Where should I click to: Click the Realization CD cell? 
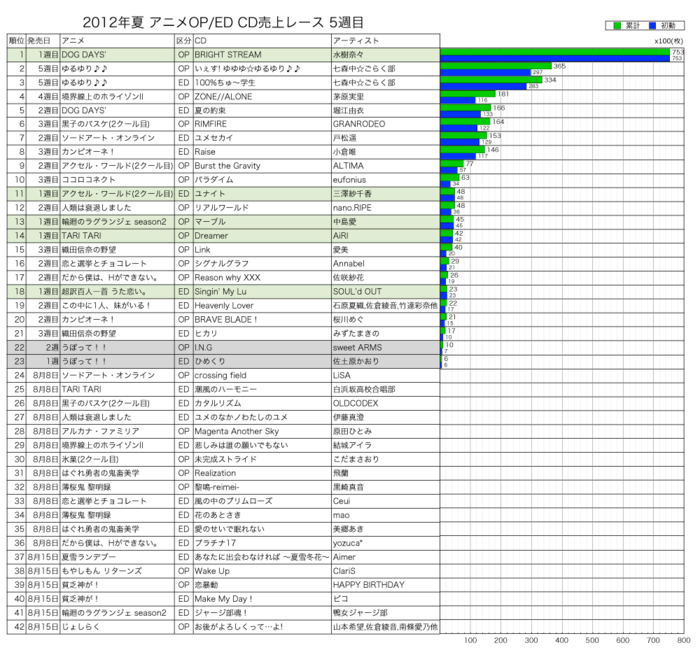[262, 473]
